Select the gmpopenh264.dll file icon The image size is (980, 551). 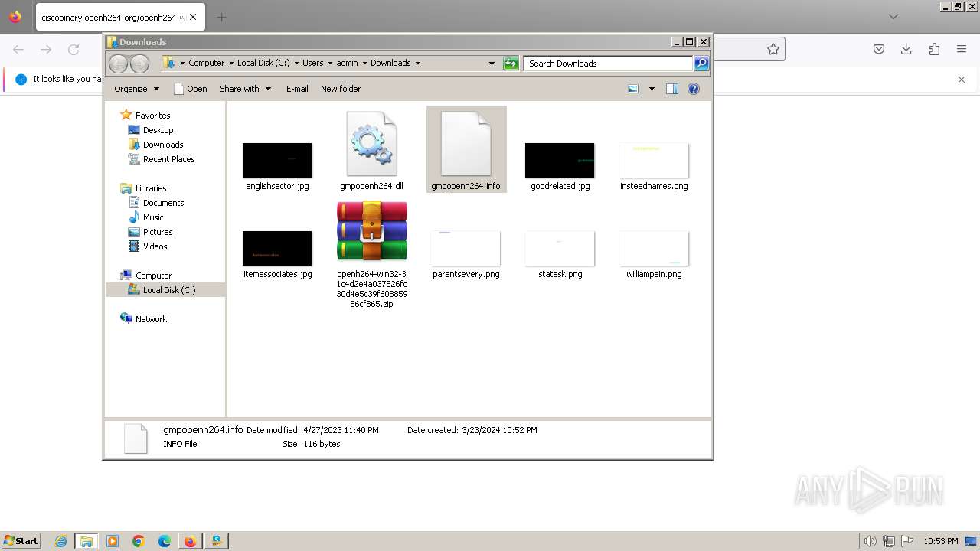pyautogui.click(x=372, y=144)
